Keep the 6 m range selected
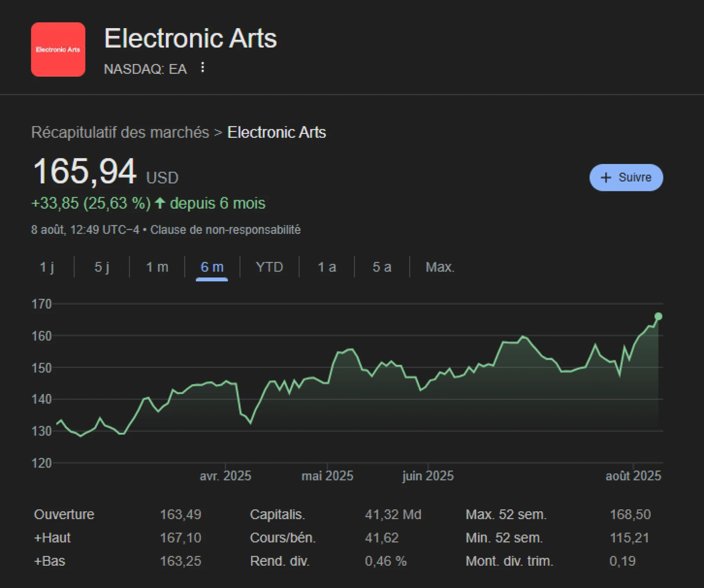The height and width of the screenshot is (588, 704). pos(212,267)
